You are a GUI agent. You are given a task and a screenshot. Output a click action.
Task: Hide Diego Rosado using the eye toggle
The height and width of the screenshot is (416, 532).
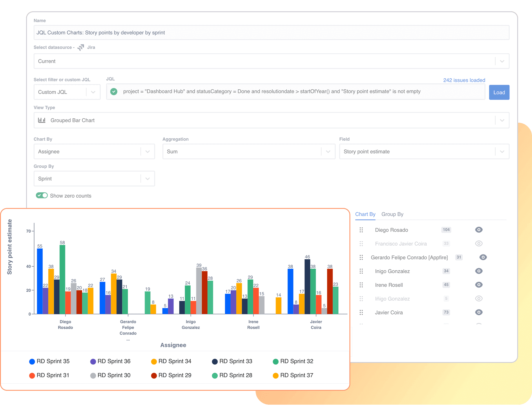479,230
